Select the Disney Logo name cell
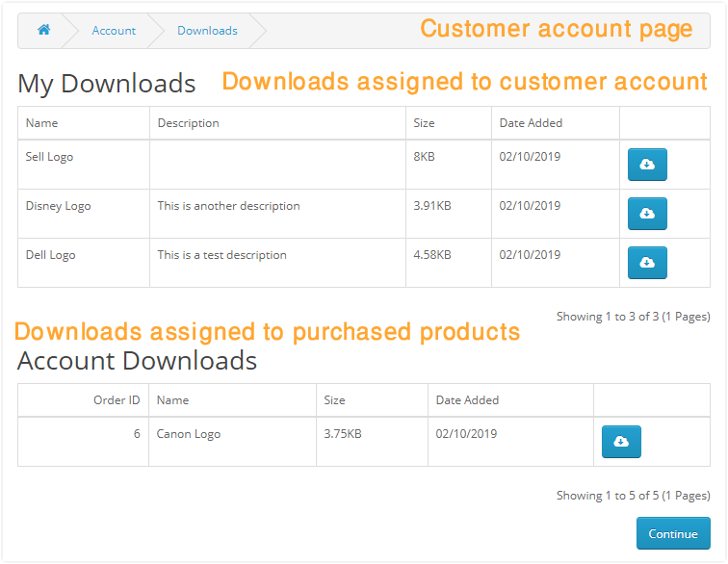The width and height of the screenshot is (728, 564). pyautogui.click(x=84, y=214)
